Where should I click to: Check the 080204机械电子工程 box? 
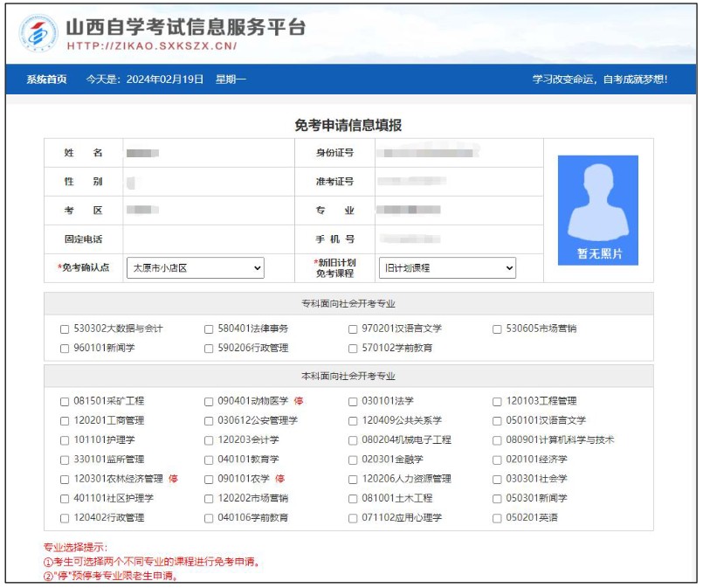tap(353, 440)
